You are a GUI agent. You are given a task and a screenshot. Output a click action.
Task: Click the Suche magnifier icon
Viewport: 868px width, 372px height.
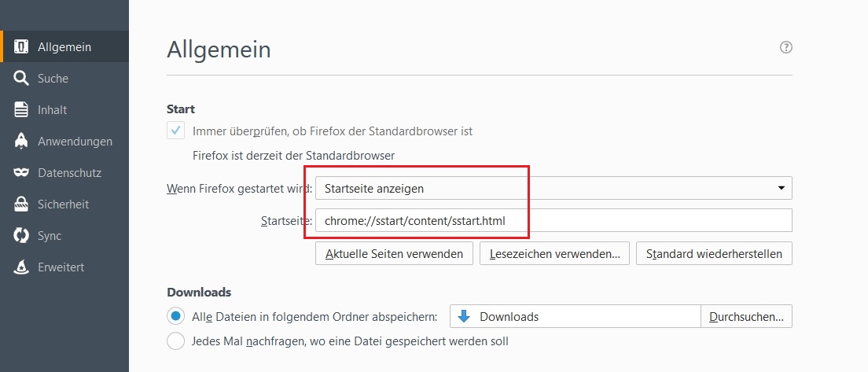point(22,79)
